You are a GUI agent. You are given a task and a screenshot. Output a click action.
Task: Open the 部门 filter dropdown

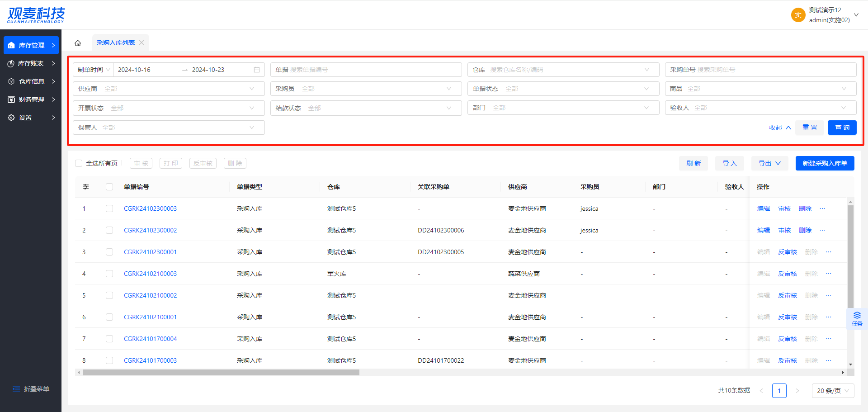pyautogui.click(x=563, y=108)
